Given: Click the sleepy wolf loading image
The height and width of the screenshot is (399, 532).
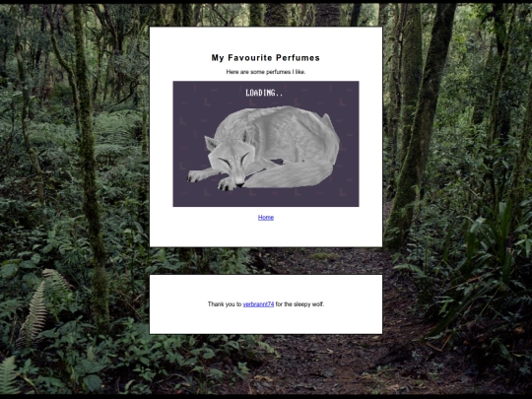Looking at the screenshot, I should [266, 144].
